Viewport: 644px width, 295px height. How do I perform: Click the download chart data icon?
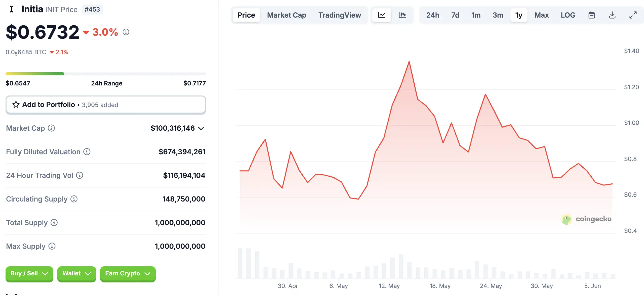612,15
